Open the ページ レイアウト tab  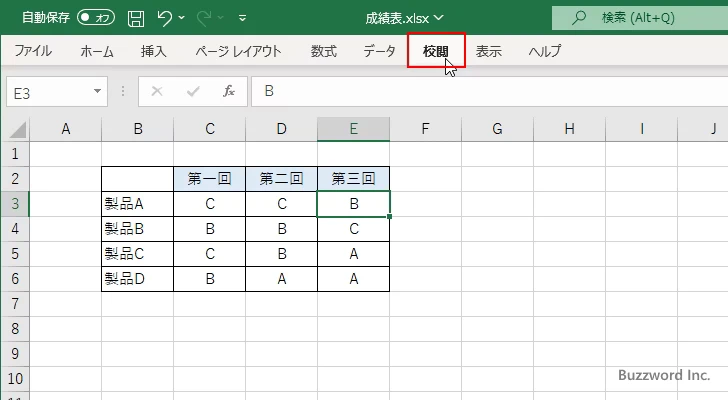pos(238,51)
